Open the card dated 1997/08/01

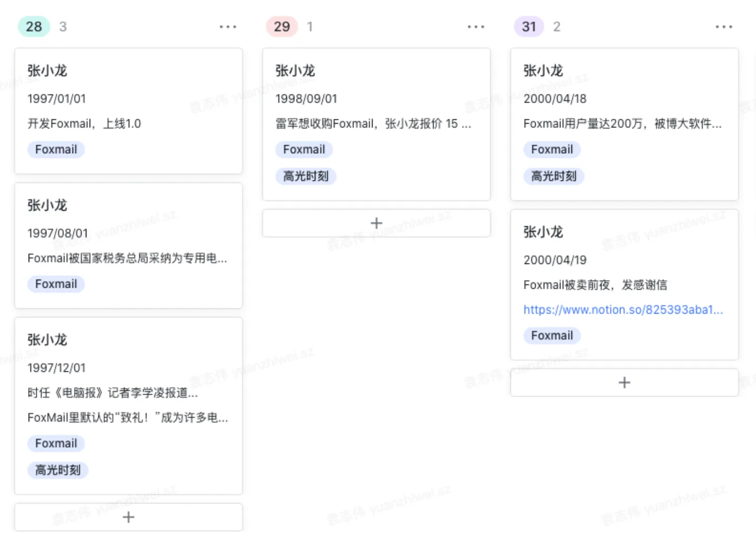point(129,246)
